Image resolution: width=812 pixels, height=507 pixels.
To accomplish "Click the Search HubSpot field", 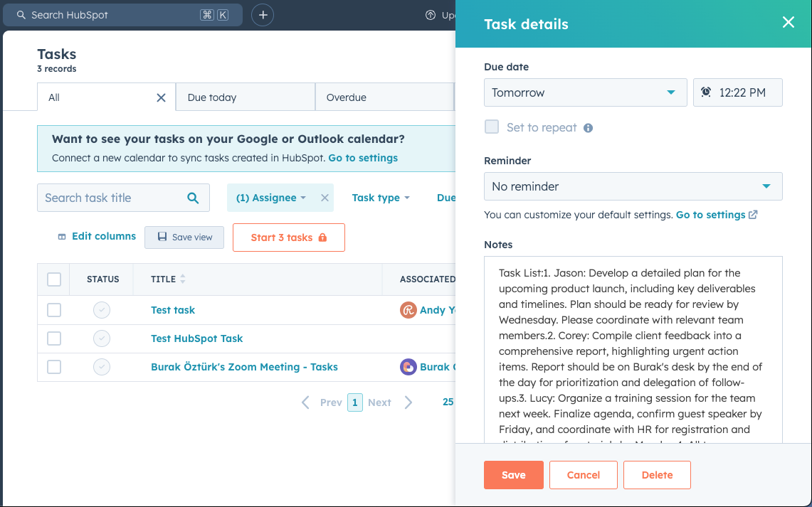I will tap(122, 15).
